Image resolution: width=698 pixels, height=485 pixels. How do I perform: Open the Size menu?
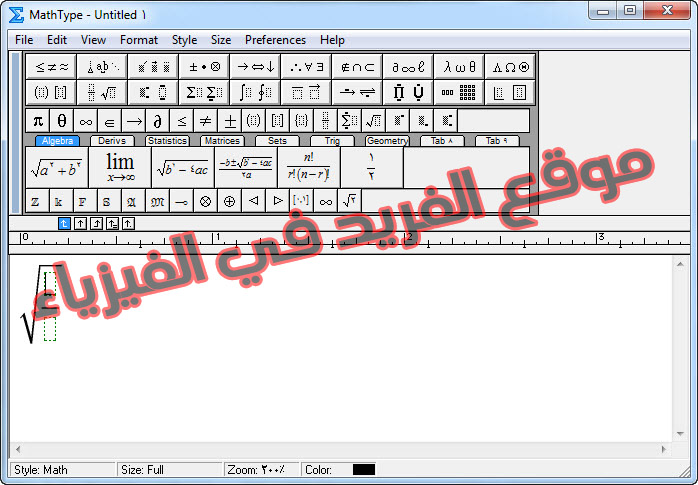point(221,40)
